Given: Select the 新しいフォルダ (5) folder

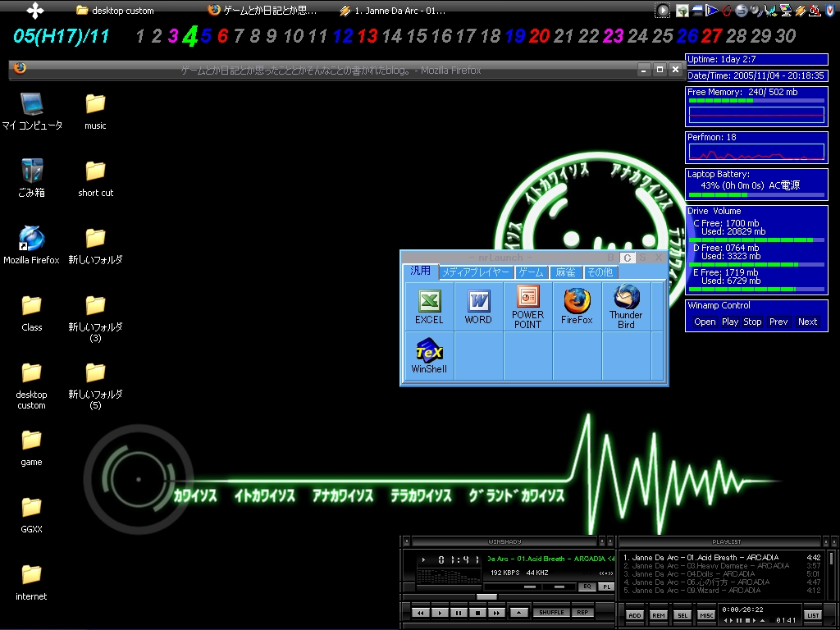Looking at the screenshot, I should [x=95, y=386].
